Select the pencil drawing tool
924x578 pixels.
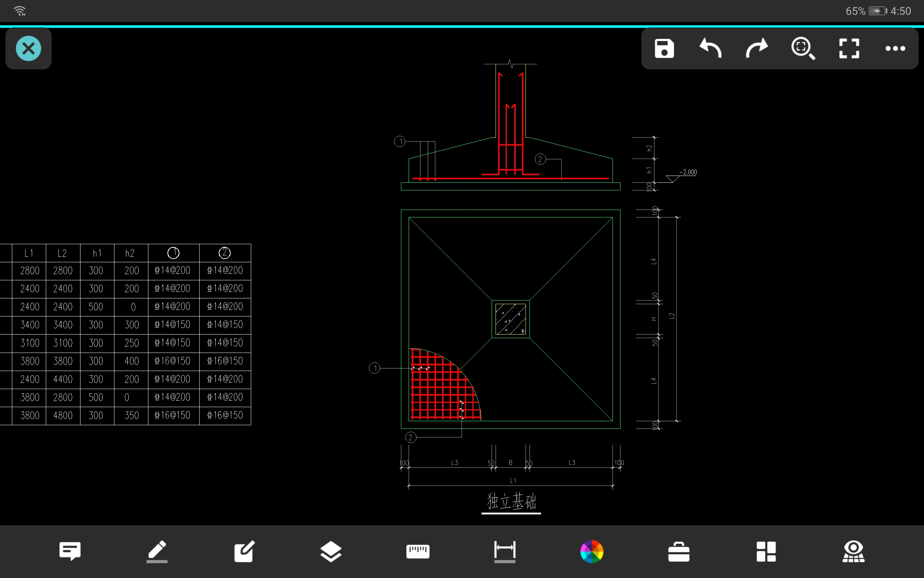coord(157,551)
